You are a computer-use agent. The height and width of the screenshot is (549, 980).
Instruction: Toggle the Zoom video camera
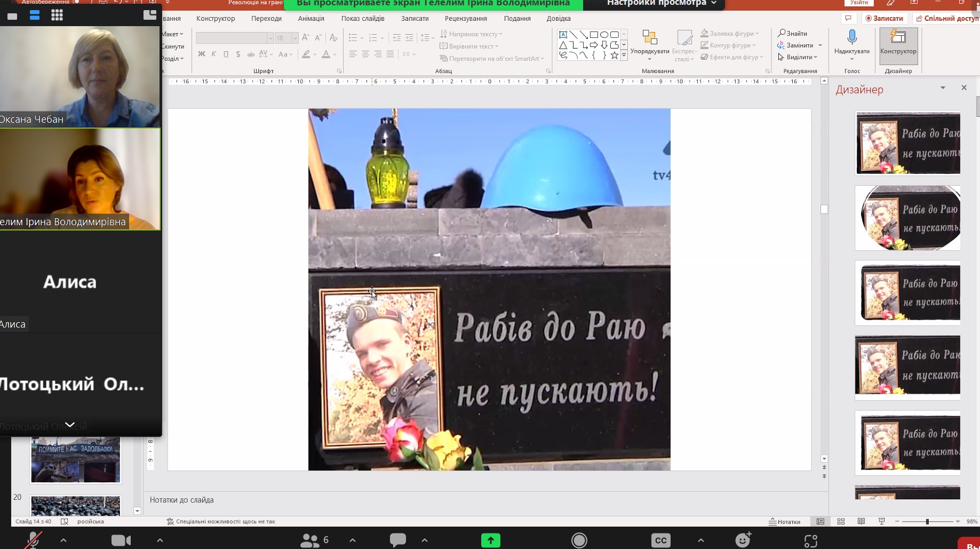point(121,540)
